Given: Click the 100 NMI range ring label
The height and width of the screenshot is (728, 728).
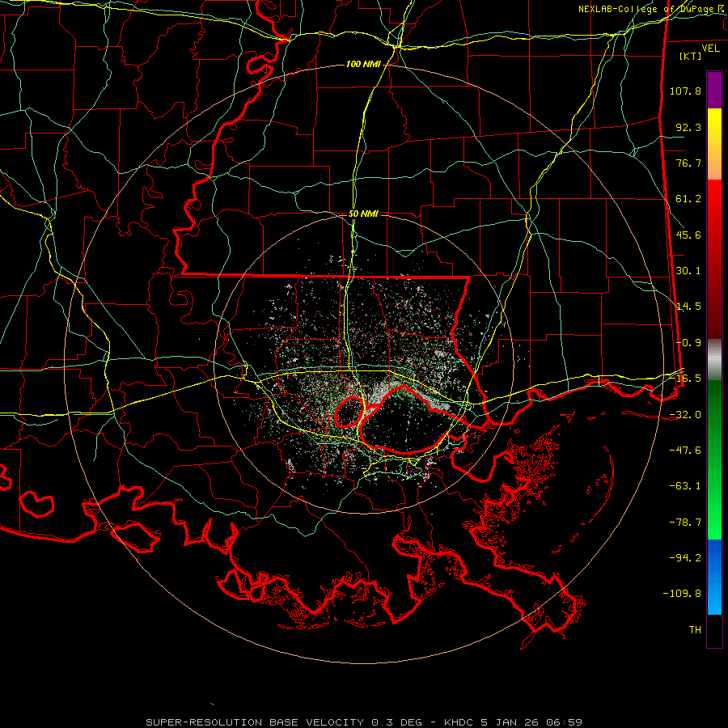Looking at the screenshot, I should [x=363, y=64].
